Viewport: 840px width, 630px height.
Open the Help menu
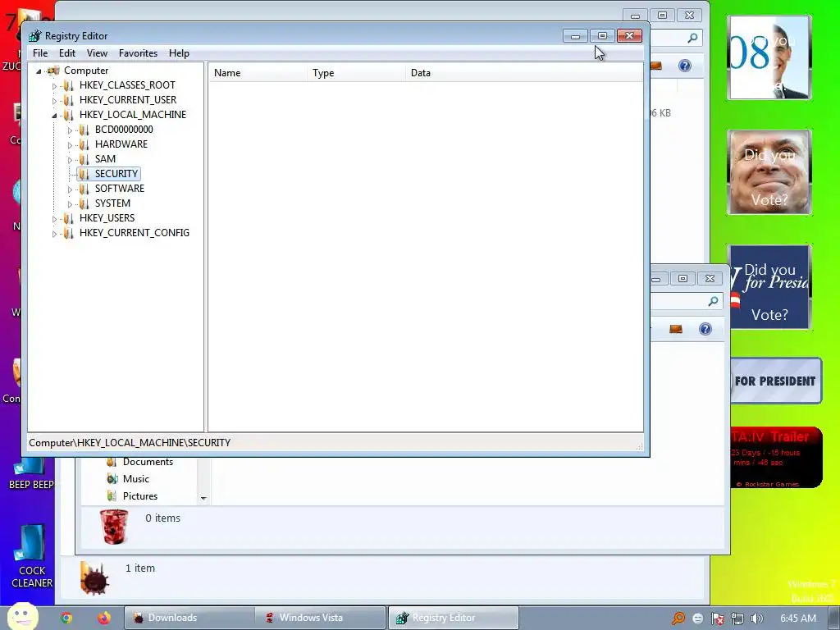coord(179,53)
